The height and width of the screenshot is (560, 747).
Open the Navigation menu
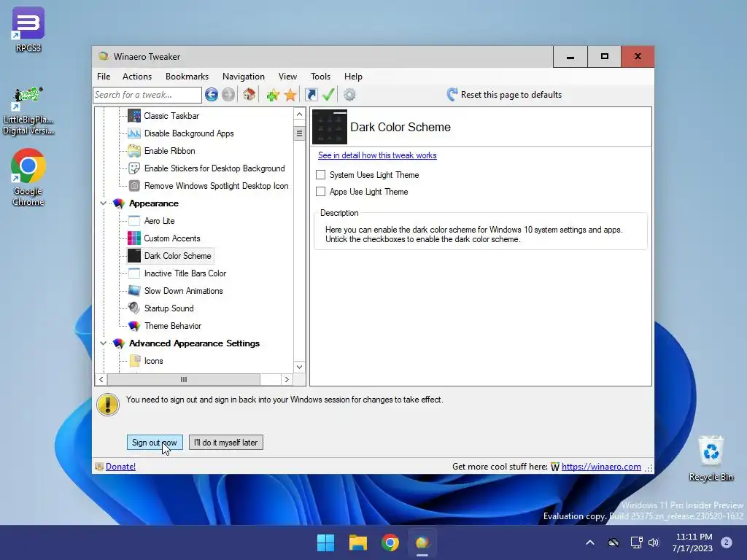coord(244,76)
